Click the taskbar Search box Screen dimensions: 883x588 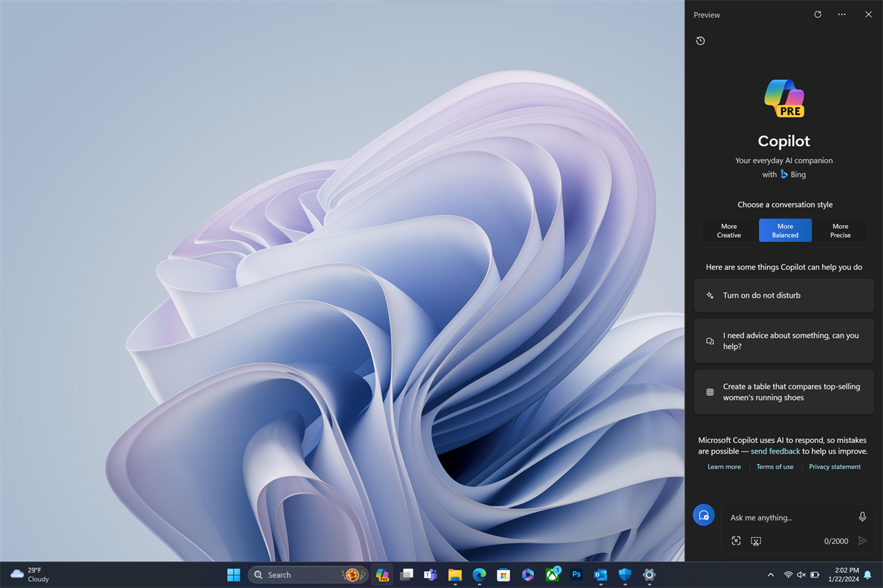click(308, 575)
